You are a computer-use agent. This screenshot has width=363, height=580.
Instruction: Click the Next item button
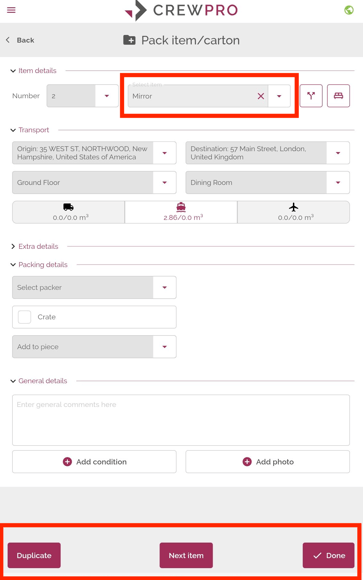pyautogui.click(x=186, y=555)
